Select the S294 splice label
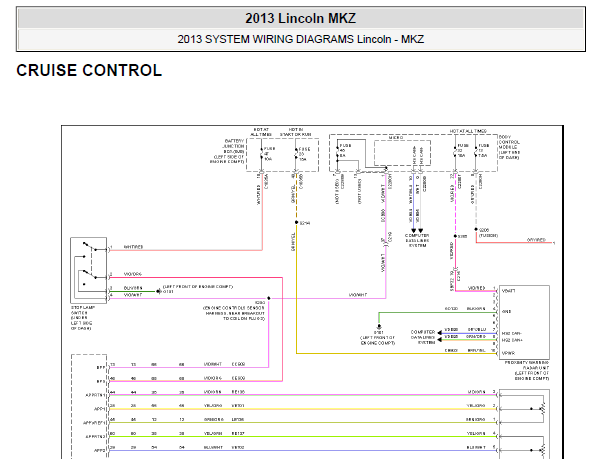602x459 pixels. (x=305, y=223)
